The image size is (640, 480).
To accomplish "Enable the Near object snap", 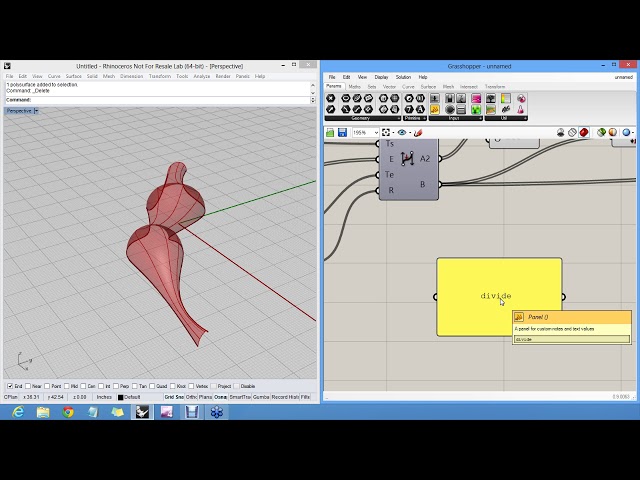I will pos(28,386).
